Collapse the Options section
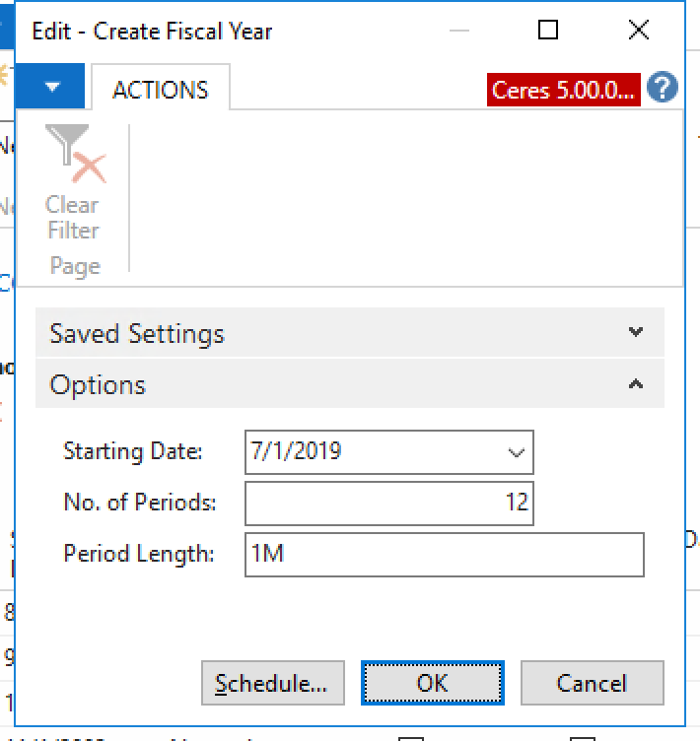The image size is (700, 741). pyautogui.click(x=99, y=384)
